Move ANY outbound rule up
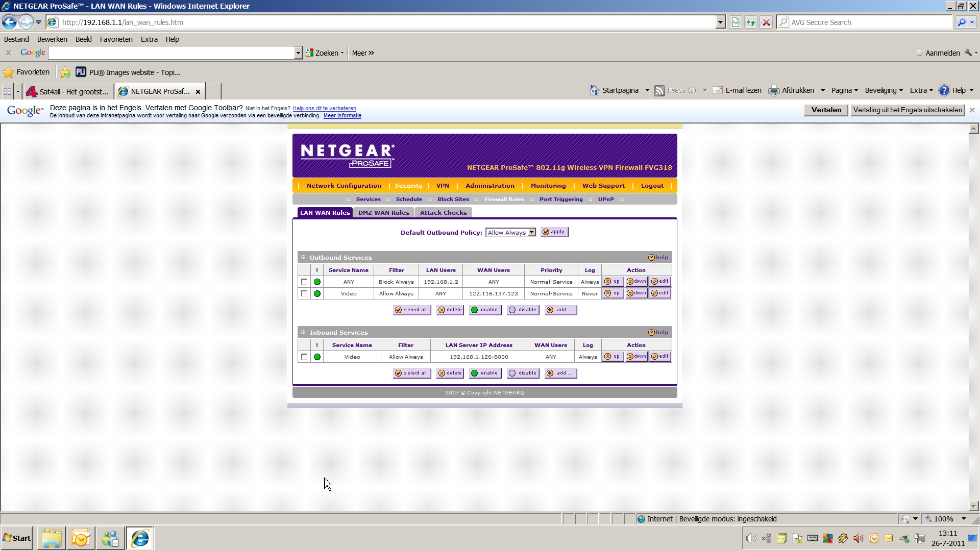980x551 pixels. (x=613, y=281)
